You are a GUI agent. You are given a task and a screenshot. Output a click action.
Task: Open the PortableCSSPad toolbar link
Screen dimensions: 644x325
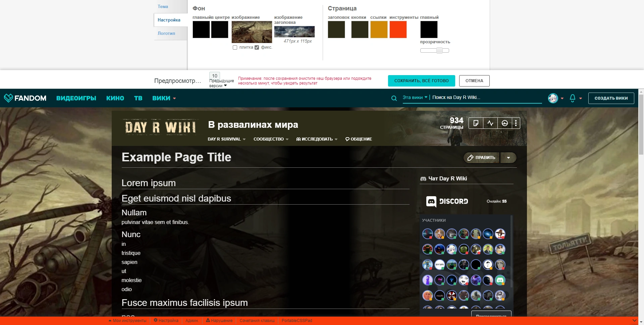tap(297, 321)
